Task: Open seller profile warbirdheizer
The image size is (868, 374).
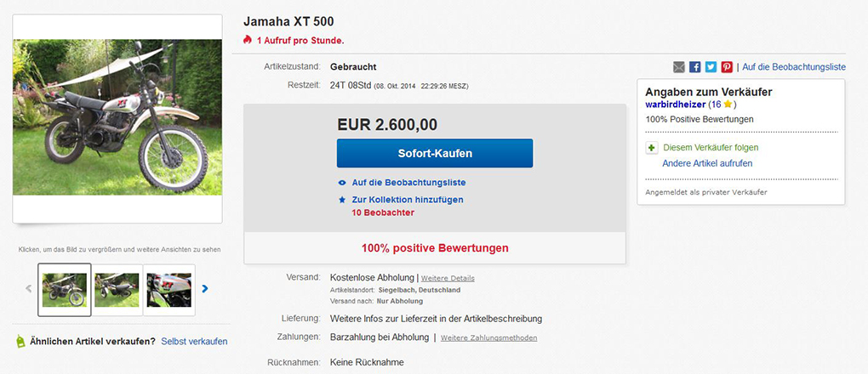Action: pyautogui.click(x=675, y=105)
